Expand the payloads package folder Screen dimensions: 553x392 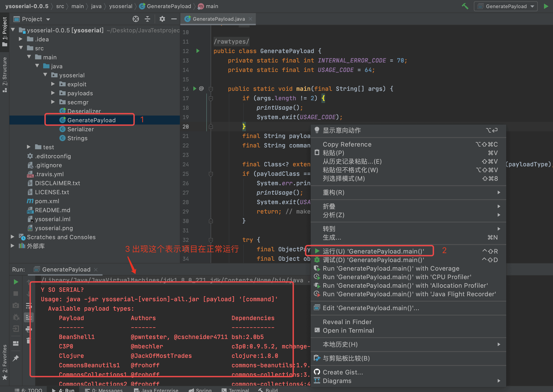point(53,93)
